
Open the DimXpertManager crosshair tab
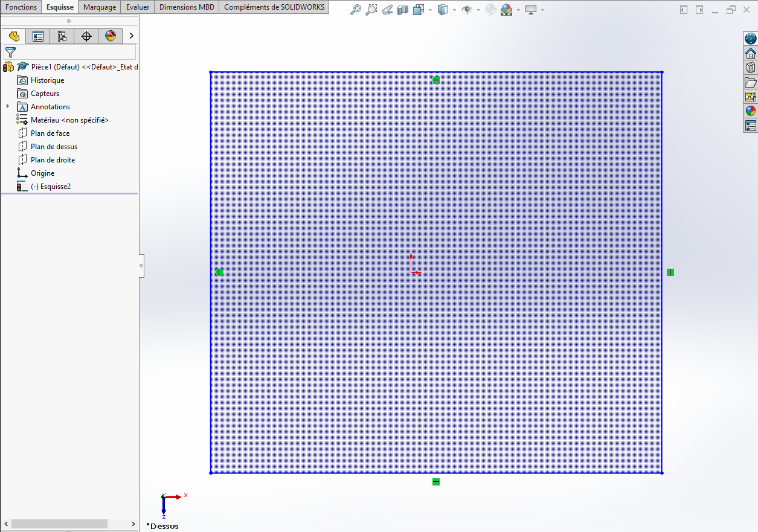click(x=86, y=36)
